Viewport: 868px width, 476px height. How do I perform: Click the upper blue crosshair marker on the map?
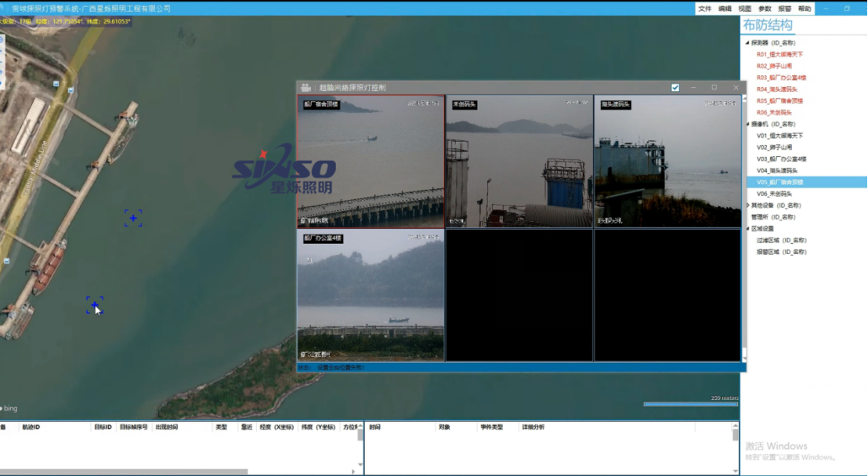point(133,218)
